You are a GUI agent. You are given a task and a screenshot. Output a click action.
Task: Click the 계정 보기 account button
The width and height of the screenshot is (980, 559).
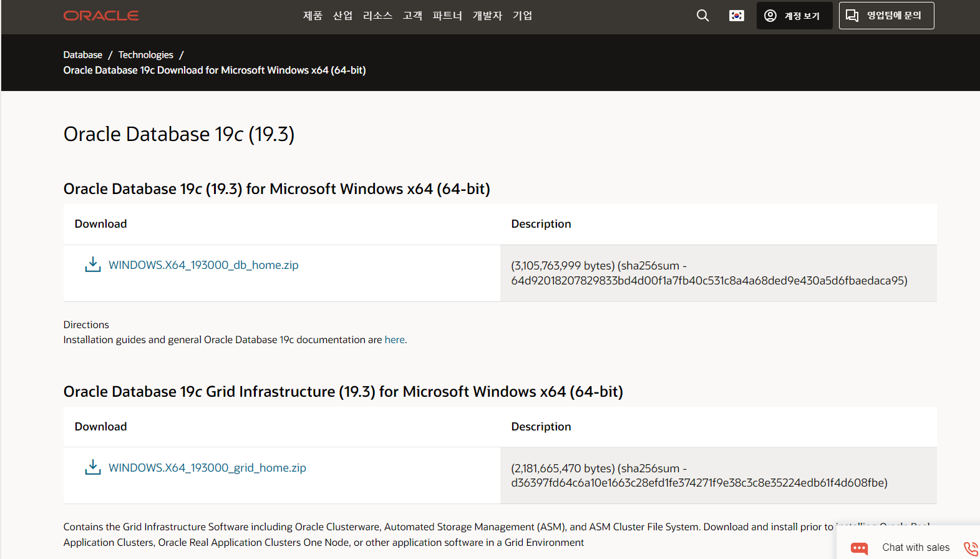(x=794, y=16)
